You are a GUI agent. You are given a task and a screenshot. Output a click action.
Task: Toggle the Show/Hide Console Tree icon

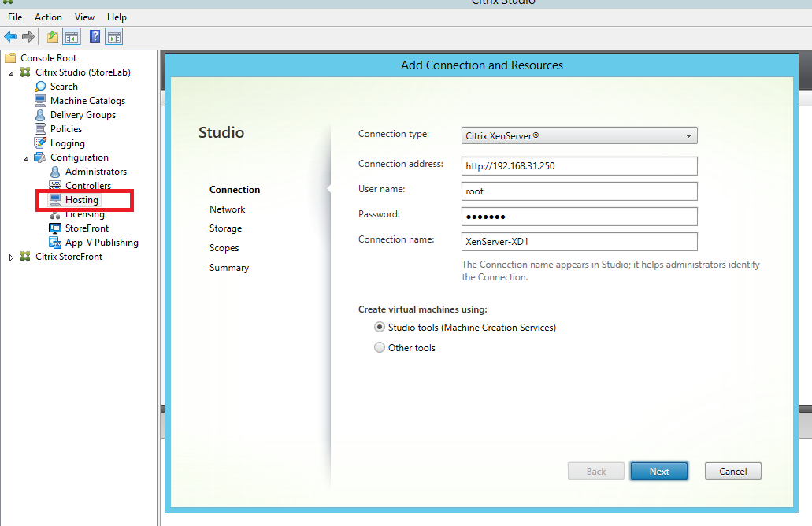(x=72, y=37)
